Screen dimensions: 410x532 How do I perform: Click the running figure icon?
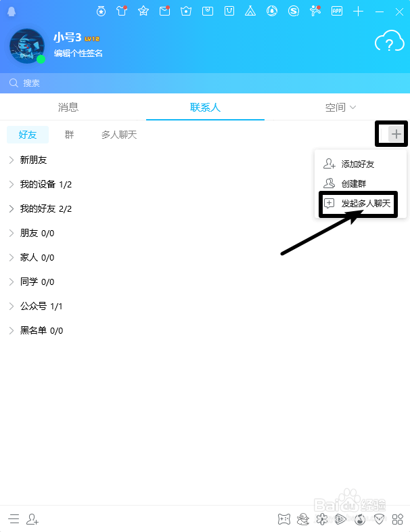[x=315, y=12]
